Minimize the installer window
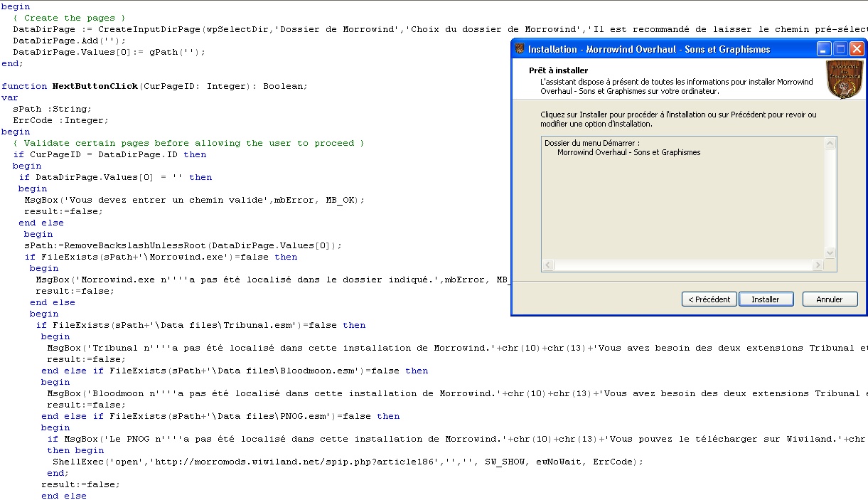The width and height of the screenshot is (868, 500). pos(824,49)
